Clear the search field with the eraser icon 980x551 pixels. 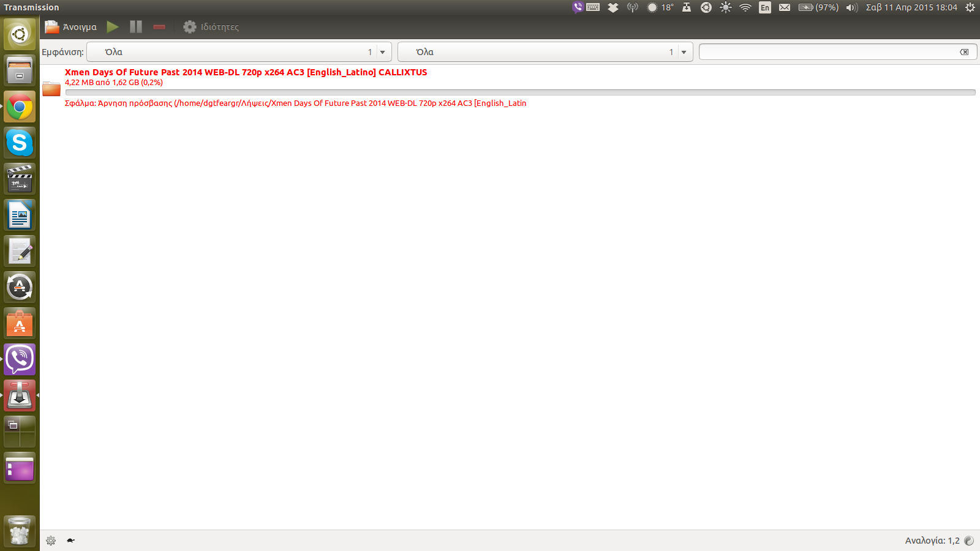coord(964,52)
